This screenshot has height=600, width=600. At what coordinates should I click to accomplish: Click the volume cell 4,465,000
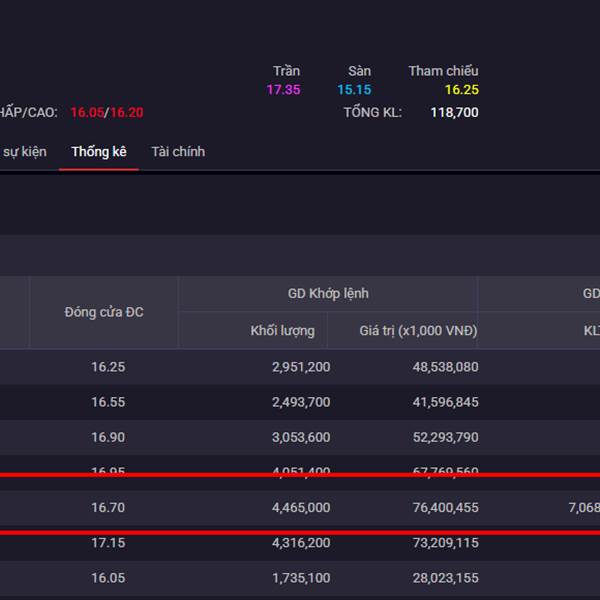tap(300, 508)
